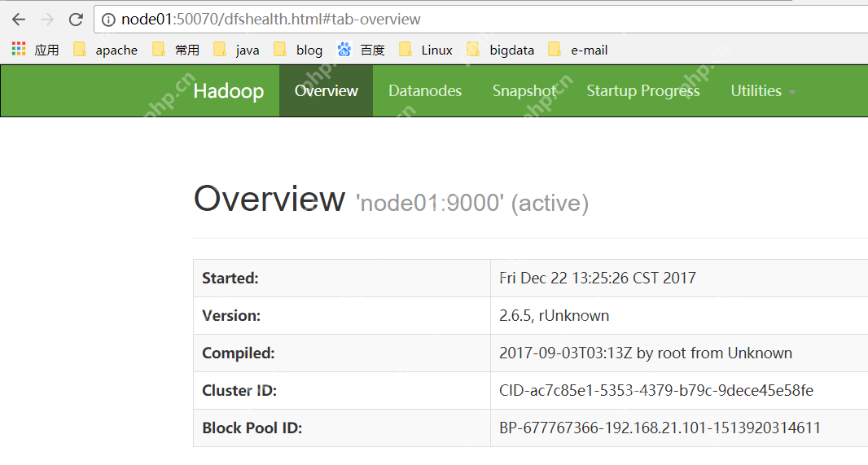Click the start time Fri Dec 22 13:25:26 value

point(598,278)
